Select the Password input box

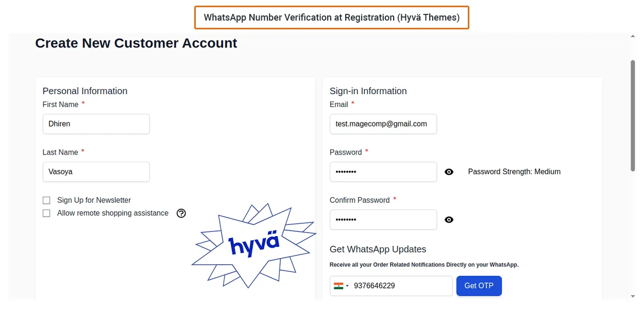pos(383,172)
